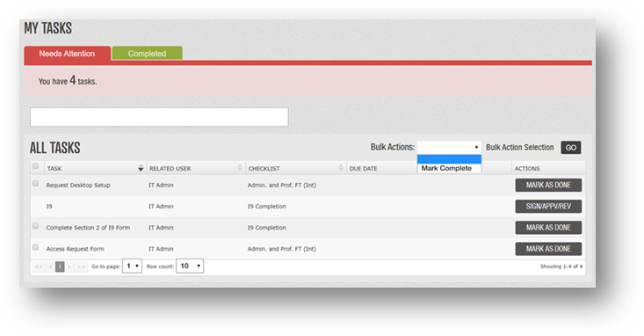Go to last page pagination arrow

click(x=81, y=267)
